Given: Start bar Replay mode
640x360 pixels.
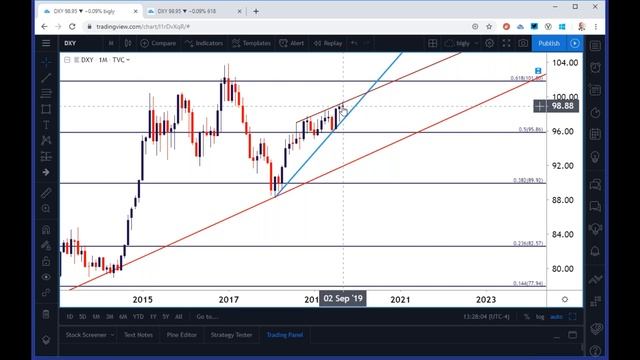Looking at the screenshot, I should point(328,43).
